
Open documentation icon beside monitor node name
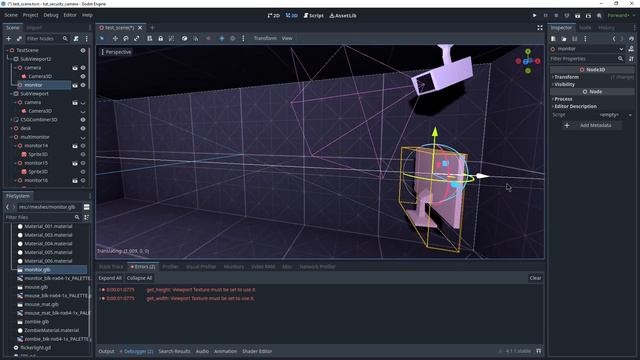pos(631,49)
